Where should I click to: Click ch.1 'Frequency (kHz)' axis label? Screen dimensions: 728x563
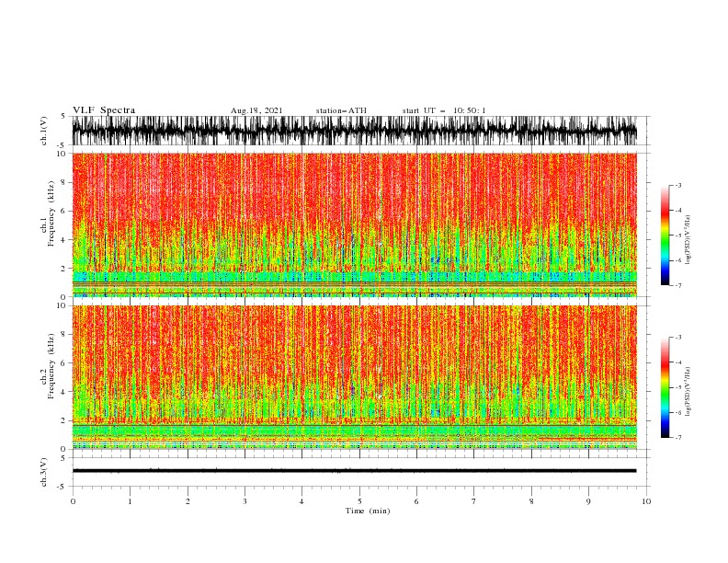point(49,213)
